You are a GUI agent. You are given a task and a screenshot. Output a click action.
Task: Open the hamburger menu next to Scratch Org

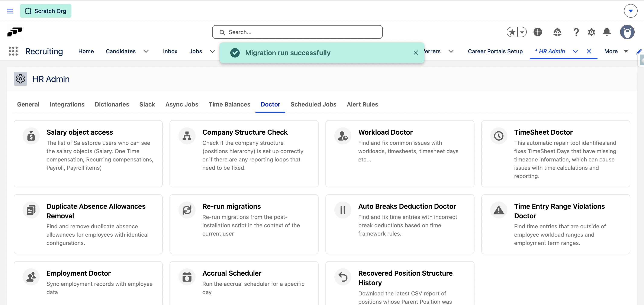tap(10, 11)
